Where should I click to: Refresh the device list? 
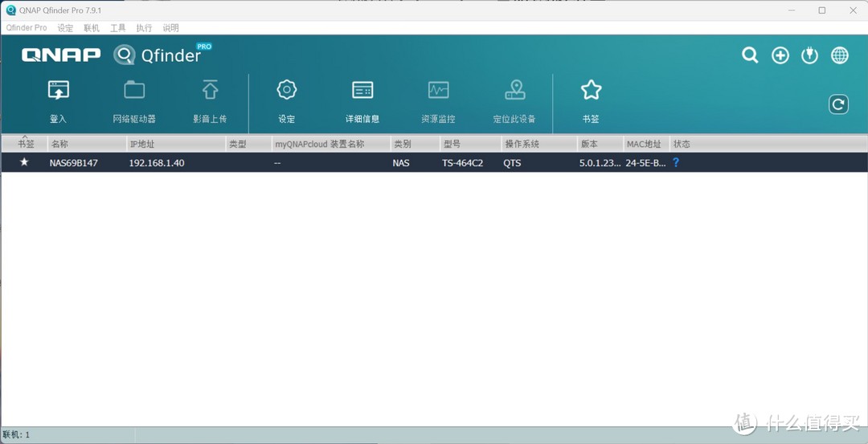tap(838, 104)
